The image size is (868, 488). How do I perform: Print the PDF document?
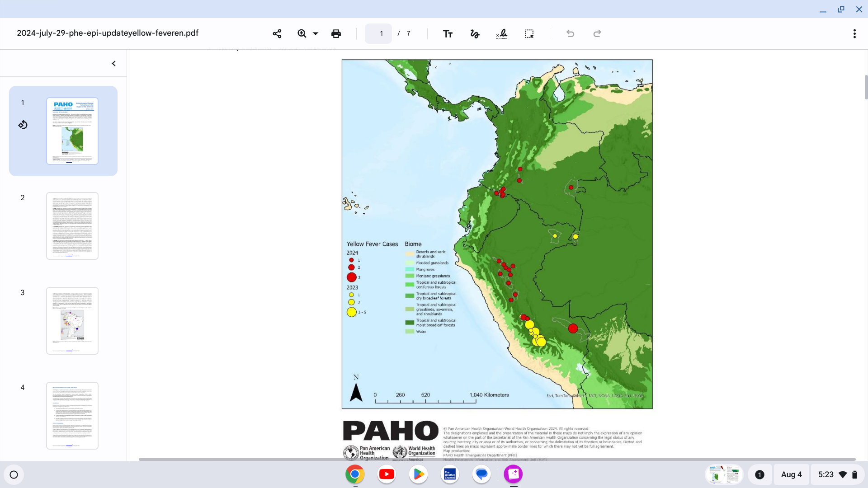pos(336,33)
